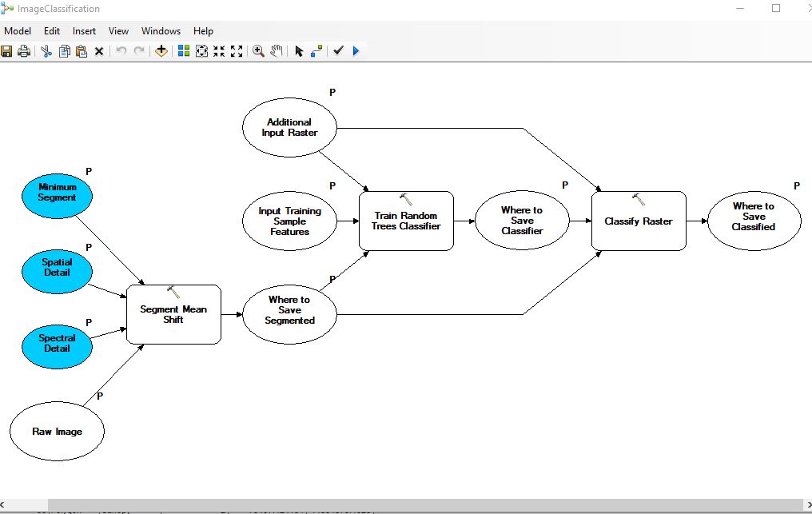Activate the Zoom magnifier tool
This screenshot has height=514, width=812.
[x=258, y=51]
